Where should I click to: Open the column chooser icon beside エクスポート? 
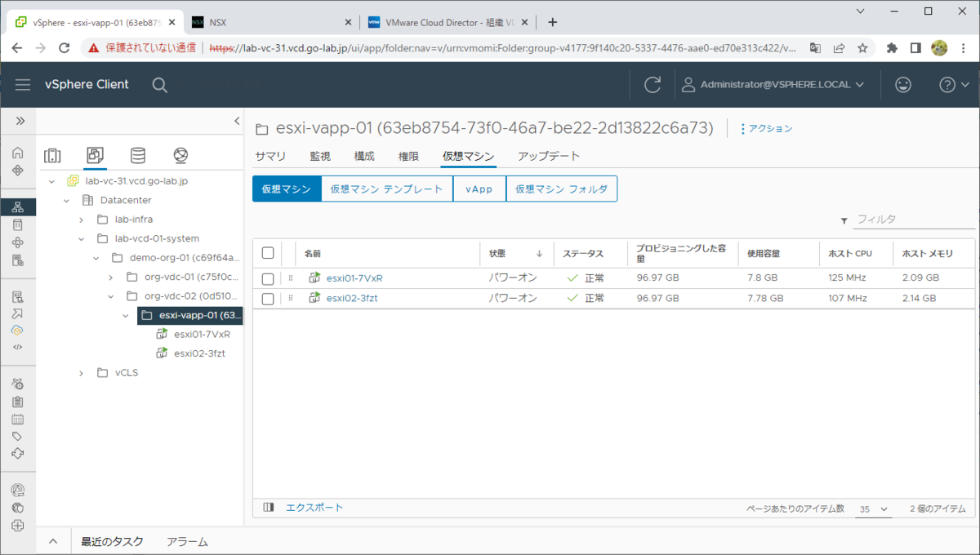click(269, 508)
